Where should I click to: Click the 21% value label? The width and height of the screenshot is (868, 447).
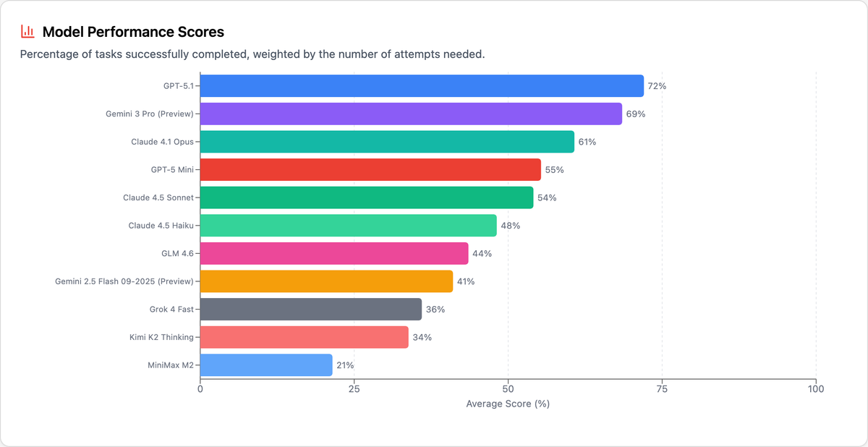click(345, 365)
